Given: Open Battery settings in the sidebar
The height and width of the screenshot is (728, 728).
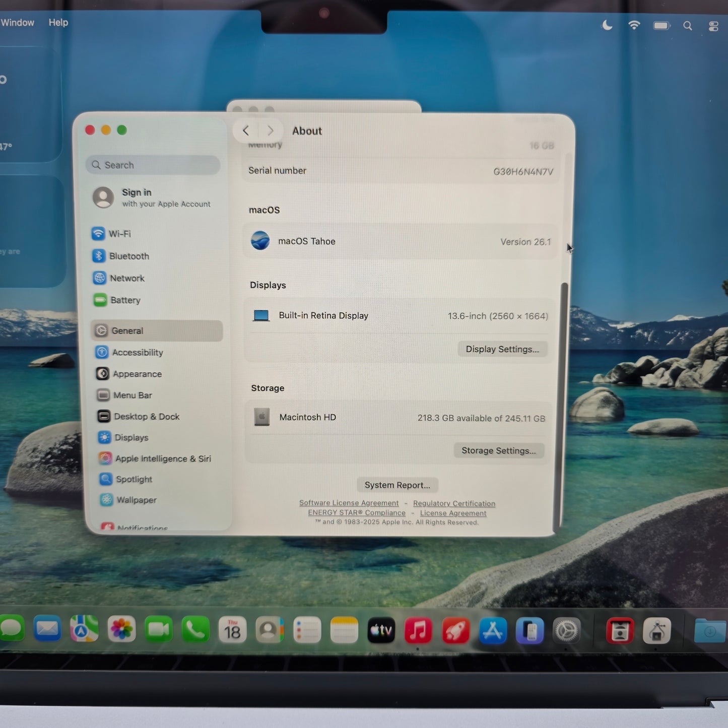Looking at the screenshot, I should pyautogui.click(x=126, y=300).
